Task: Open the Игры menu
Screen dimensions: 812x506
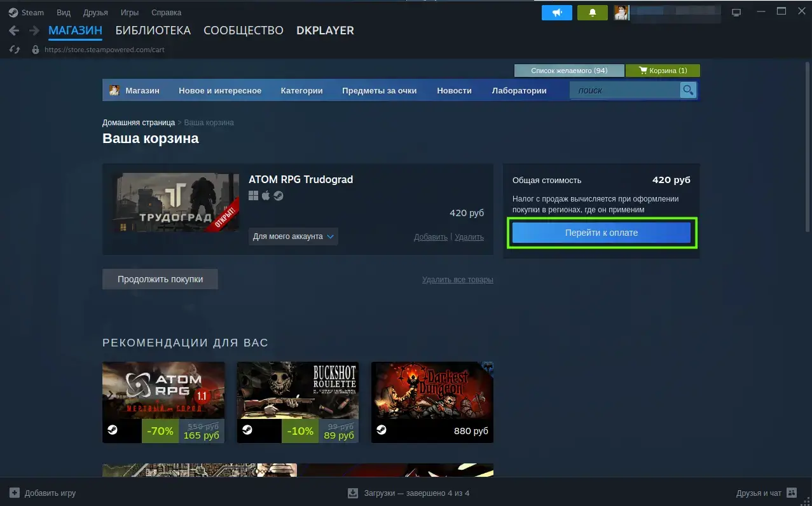Action: [130, 13]
